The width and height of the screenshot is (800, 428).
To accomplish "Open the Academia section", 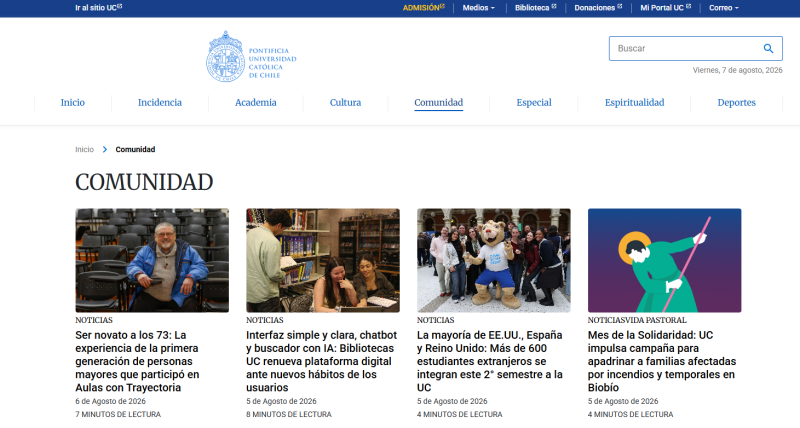I will point(256,103).
